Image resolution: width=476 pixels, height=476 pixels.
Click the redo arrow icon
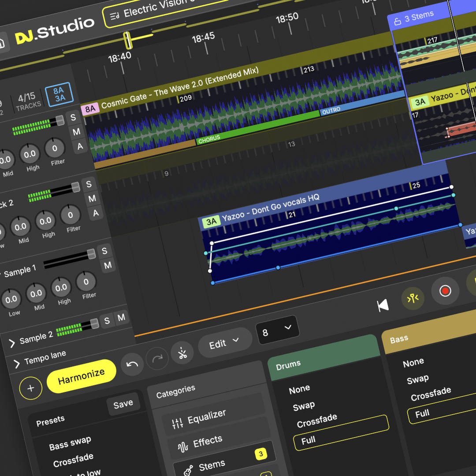157,359
